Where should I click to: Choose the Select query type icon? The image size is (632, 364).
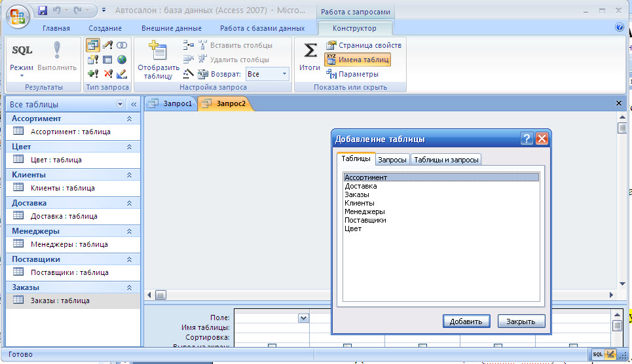(x=93, y=45)
